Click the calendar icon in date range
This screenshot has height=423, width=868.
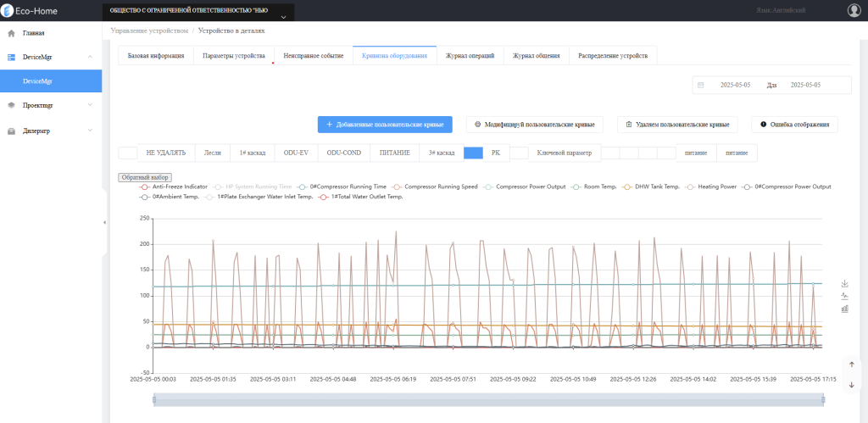coord(701,86)
